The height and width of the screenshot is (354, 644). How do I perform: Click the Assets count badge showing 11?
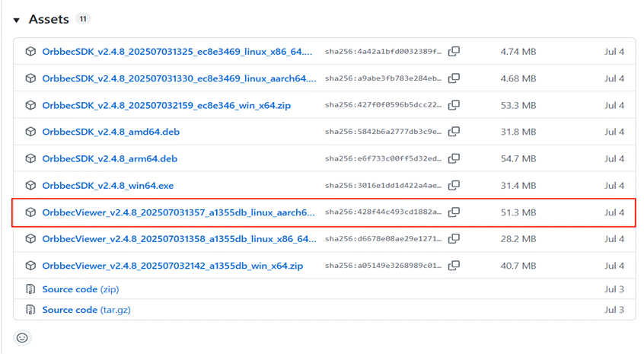click(x=83, y=19)
